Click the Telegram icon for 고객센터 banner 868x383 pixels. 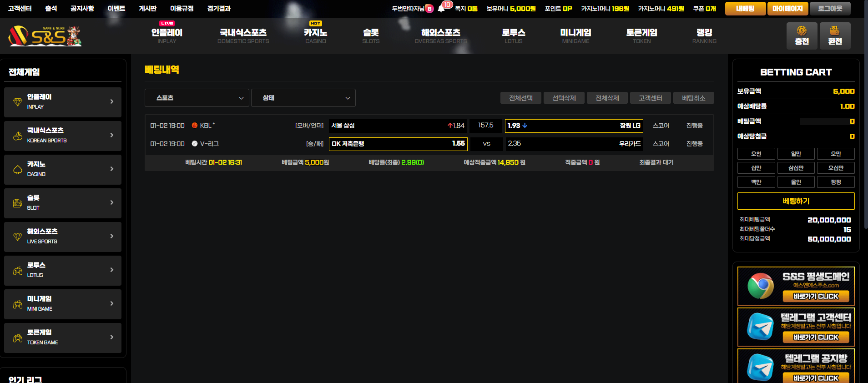[760, 327]
